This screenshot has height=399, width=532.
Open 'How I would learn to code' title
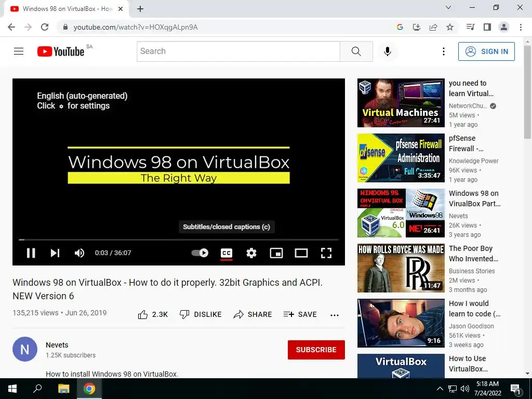click(x=474, y=309)
